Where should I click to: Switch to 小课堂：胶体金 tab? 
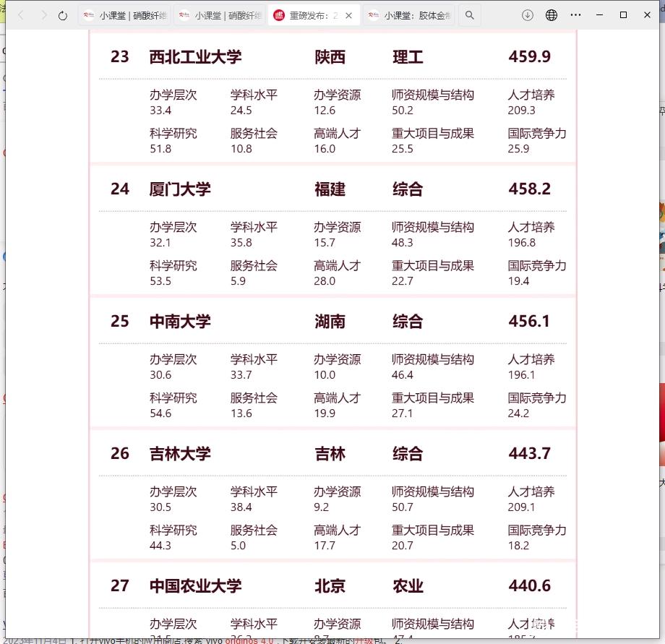click(409, 16)
